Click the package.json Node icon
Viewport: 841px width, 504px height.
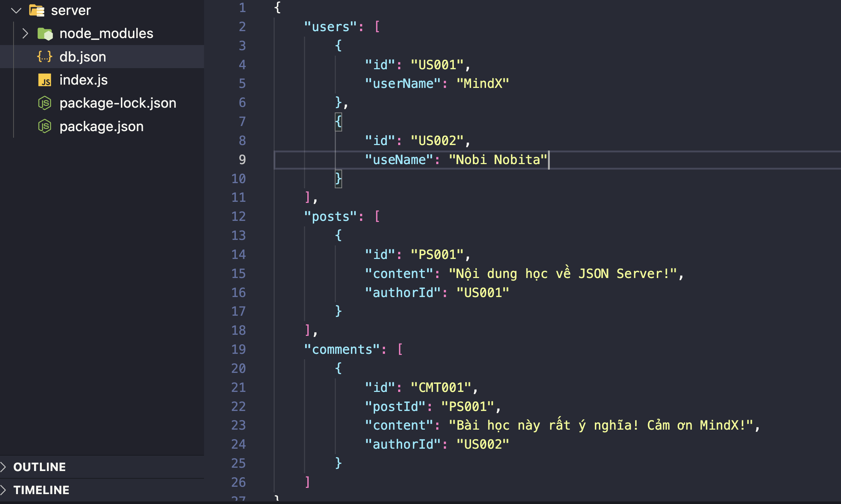(x=45, y=126)
